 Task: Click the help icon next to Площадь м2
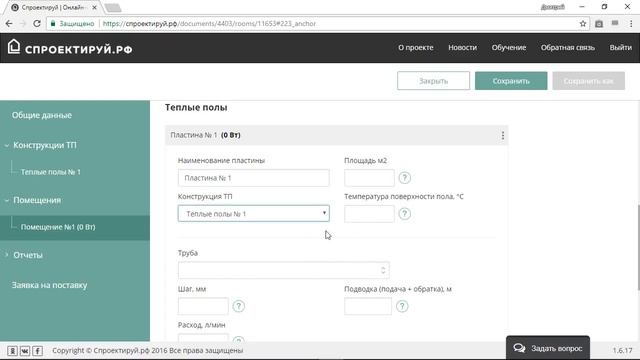404,178
